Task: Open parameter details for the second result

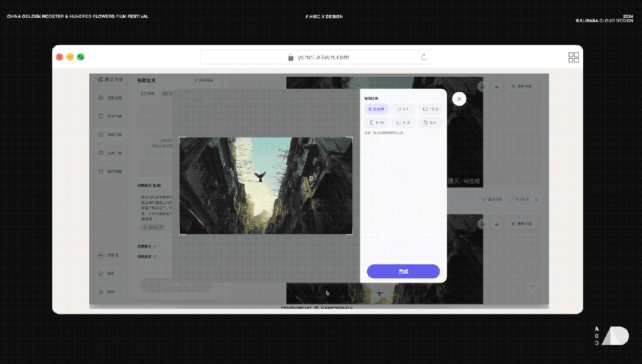Action: click(x=522, y=224)
